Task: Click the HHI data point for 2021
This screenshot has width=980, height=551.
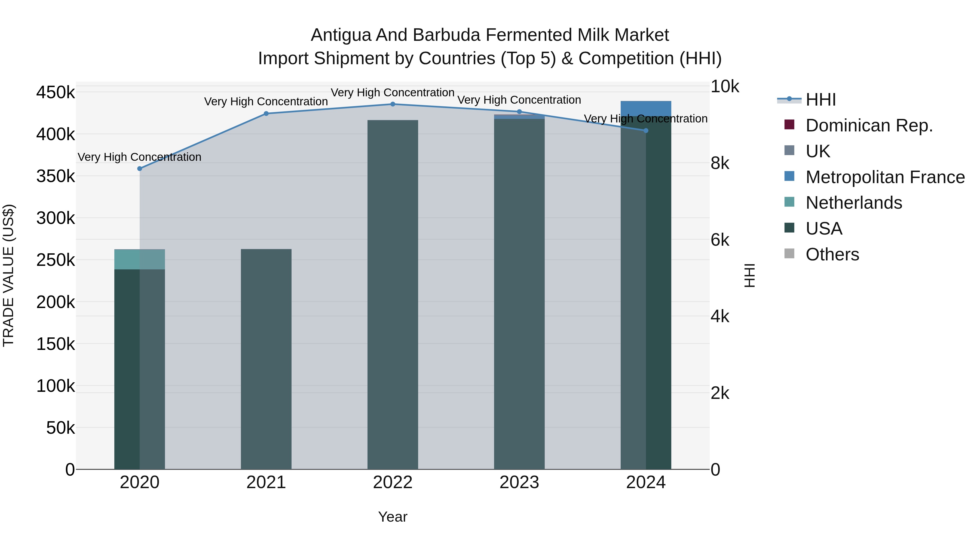Action: click(x=266, y=113)
